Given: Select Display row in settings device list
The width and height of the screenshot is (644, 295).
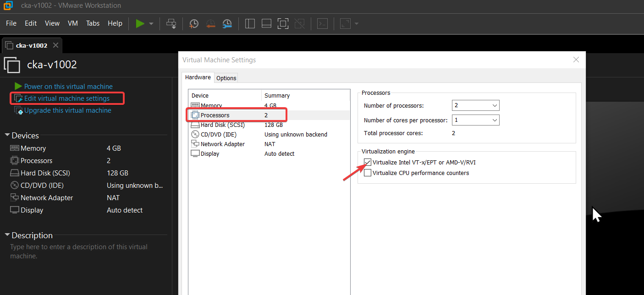Looking at the screenshot, I should (x=269, y=153).
